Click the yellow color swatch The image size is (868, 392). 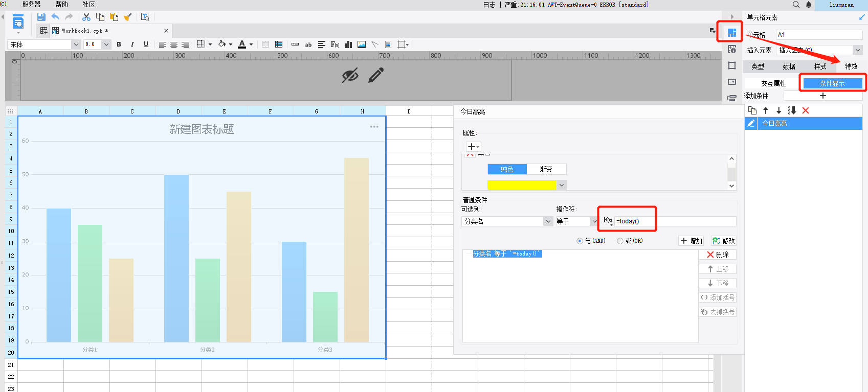point(522,185)
